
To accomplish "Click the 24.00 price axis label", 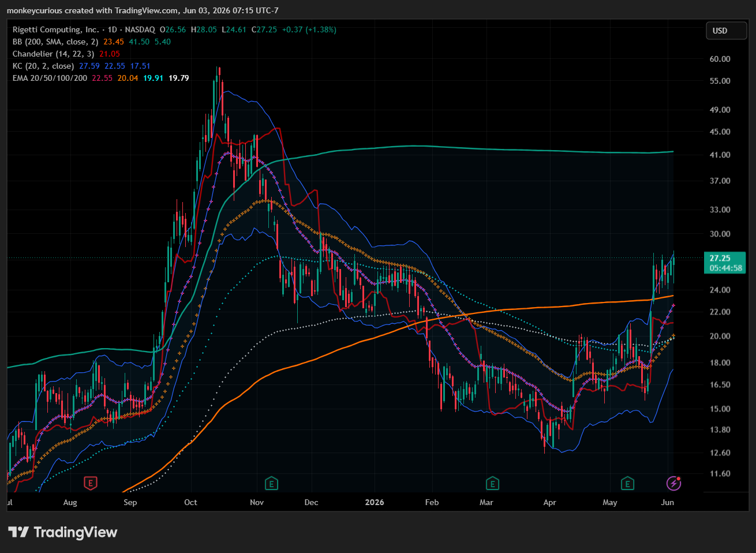I will coord(720,290).
